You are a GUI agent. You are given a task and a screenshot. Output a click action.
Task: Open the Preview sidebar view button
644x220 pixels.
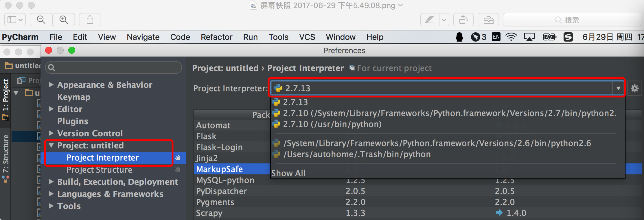tap(15, 20)
